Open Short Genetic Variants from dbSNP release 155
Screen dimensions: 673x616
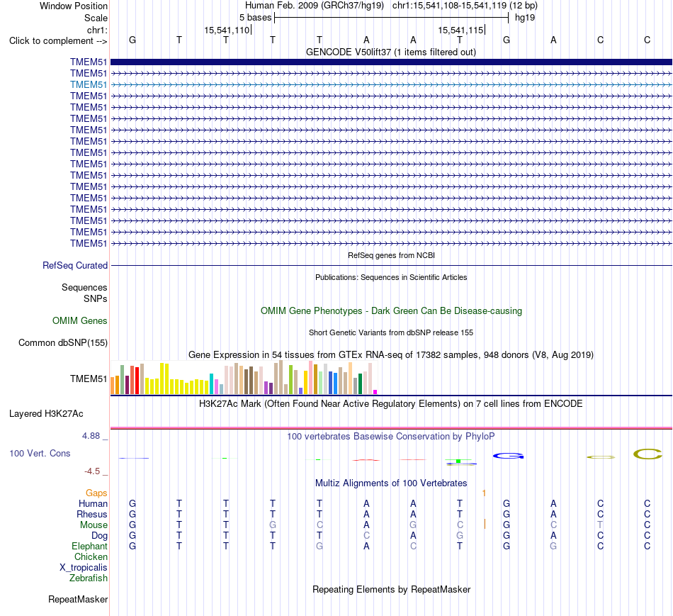[391, 332]
